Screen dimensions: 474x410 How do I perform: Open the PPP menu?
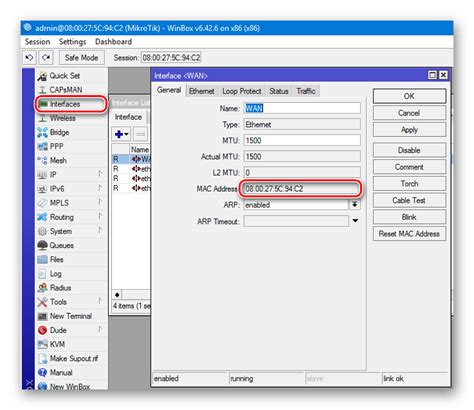(71, 146)
